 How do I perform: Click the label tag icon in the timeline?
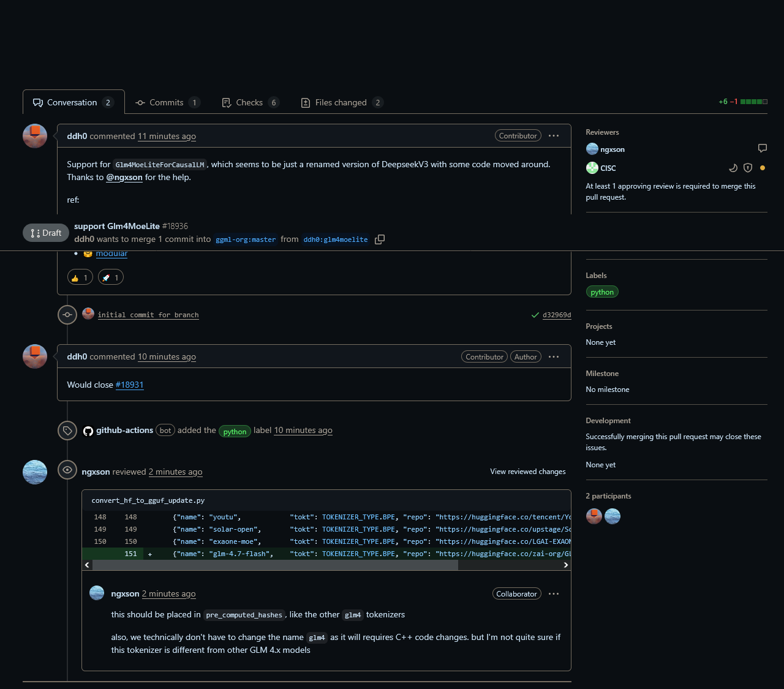click(67, 431)
